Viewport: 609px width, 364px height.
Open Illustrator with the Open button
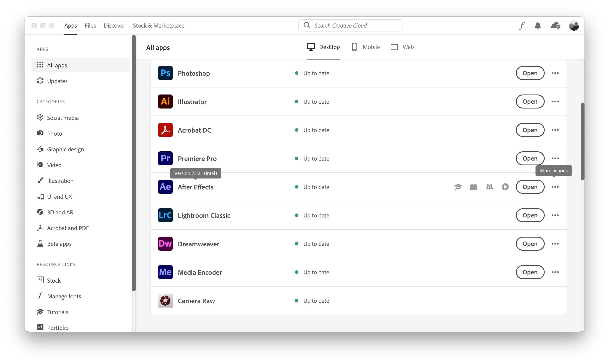(x=530, y=101)
